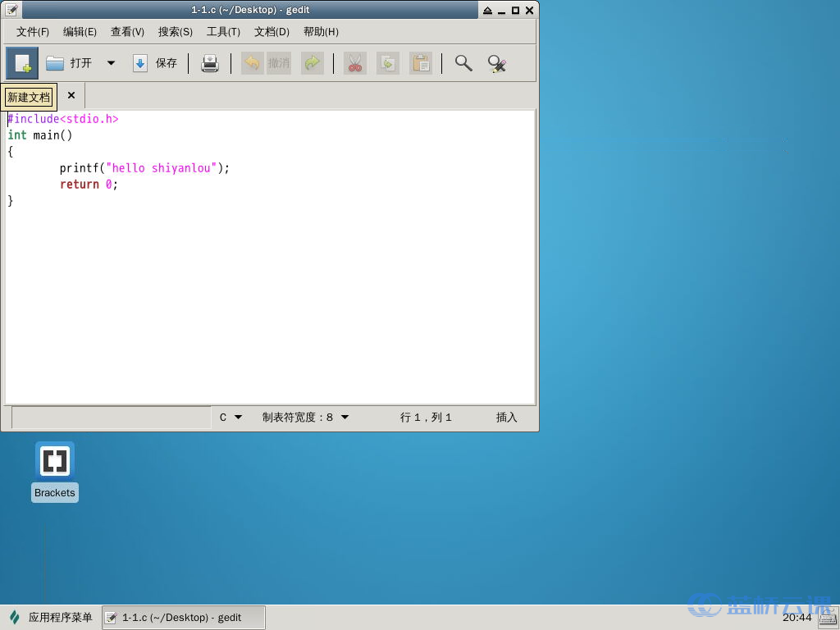840x630 pixels.
Task: Open the 制表符宽度 tab width dropdown
Action: tap(305, 418)
